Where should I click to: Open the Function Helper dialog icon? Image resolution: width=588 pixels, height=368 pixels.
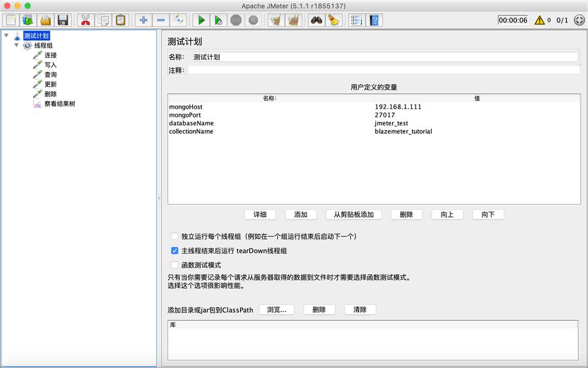tap(356, 20)
